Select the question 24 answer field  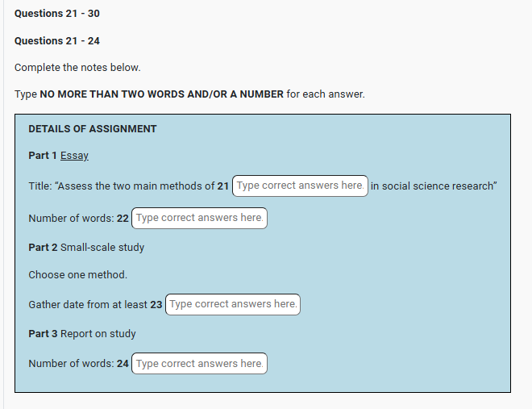[199, 364]
